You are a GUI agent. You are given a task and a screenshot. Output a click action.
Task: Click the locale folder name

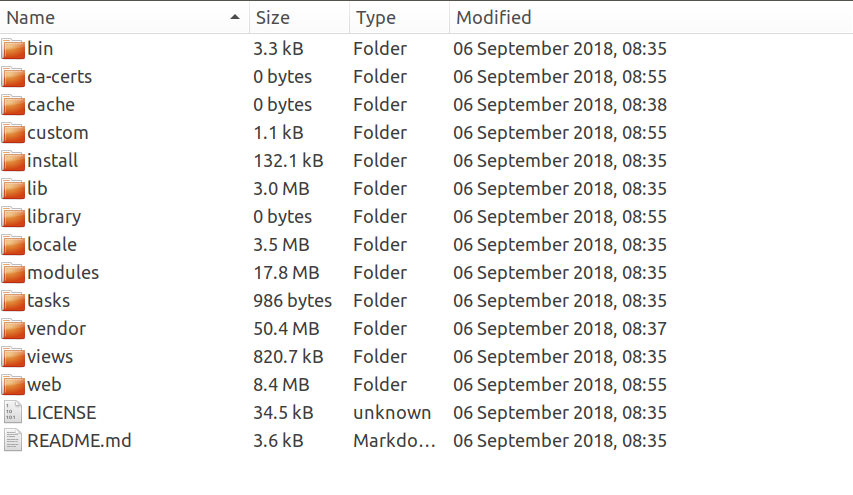[x=52, y=245]
